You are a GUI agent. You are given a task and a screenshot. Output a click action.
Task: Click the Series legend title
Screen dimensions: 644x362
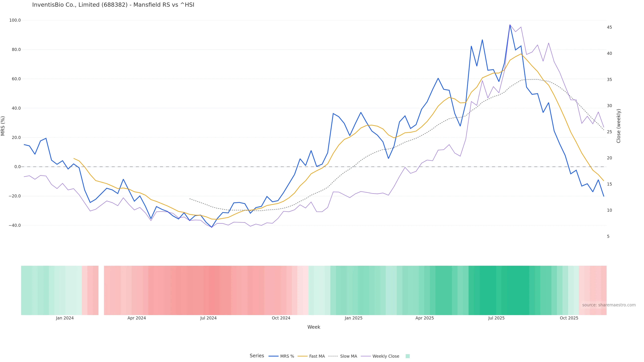coord(257,356)
